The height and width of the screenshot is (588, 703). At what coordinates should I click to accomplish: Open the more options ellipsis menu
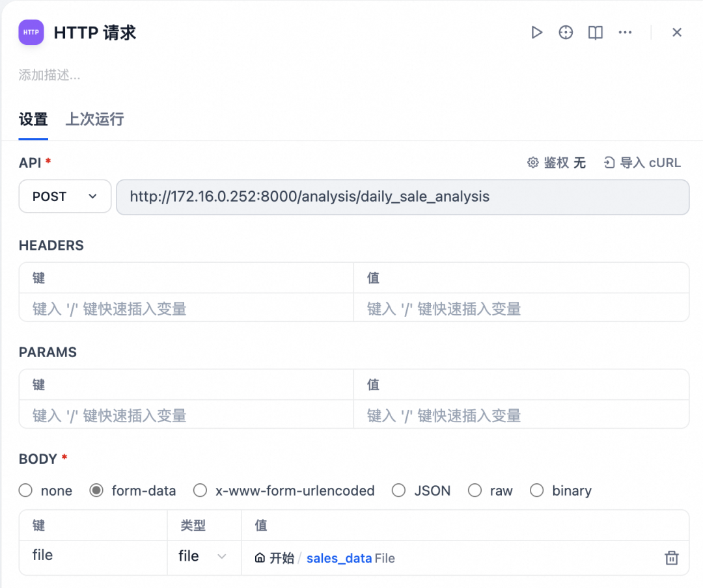click(625, 33)
